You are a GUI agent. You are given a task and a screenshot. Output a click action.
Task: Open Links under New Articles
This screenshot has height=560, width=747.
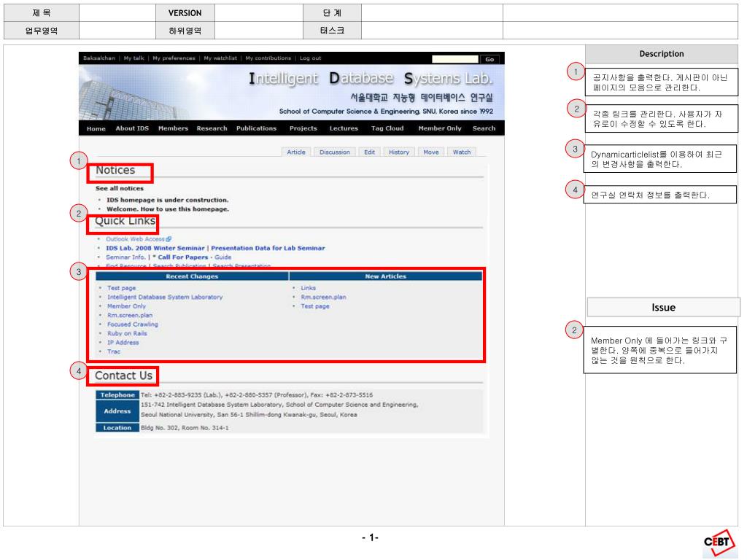[x=309, y=288]
